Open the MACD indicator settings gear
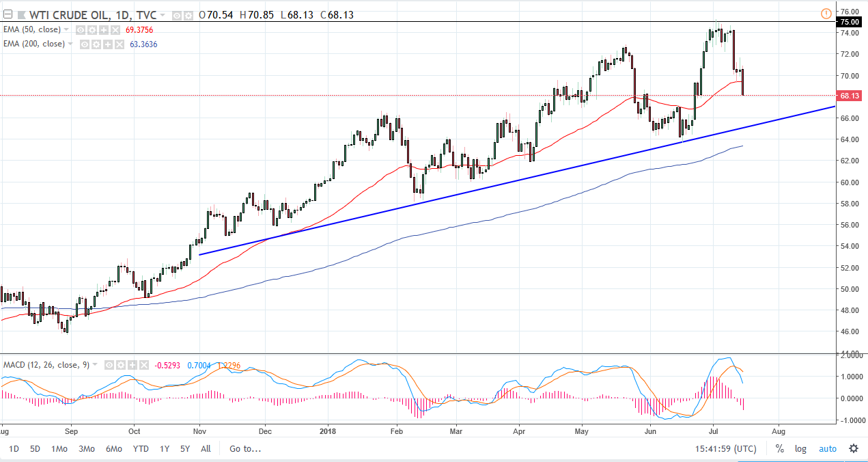The image size is (868, 462). (x=121, y=365)
